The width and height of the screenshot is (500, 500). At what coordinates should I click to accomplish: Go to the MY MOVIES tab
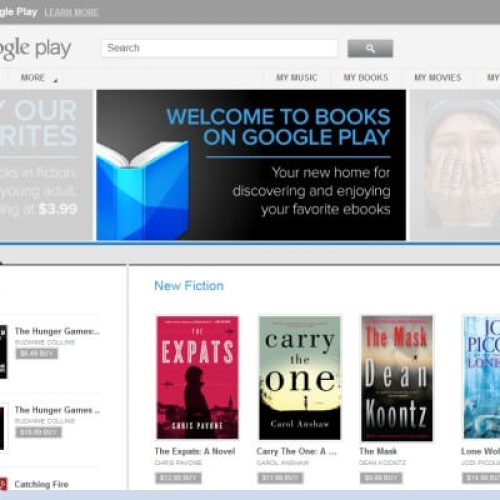pyautogui.click(x=438, y=78)
